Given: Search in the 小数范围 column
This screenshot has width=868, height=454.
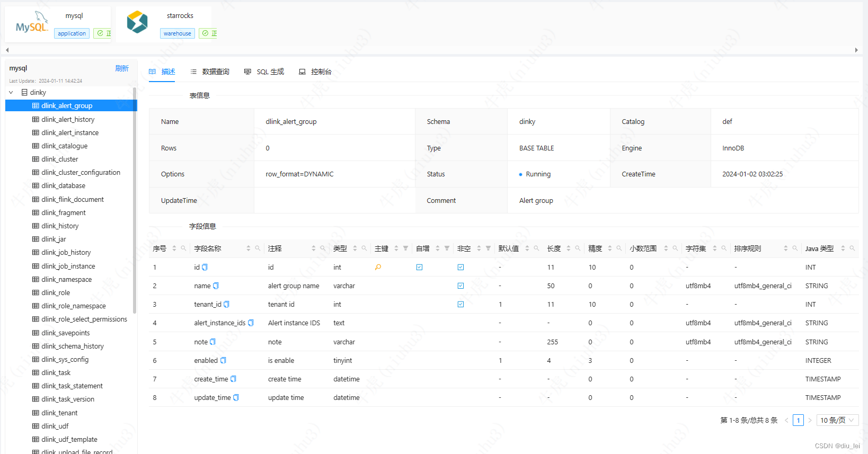Looking at the screenshot, I should coord(675,248).
